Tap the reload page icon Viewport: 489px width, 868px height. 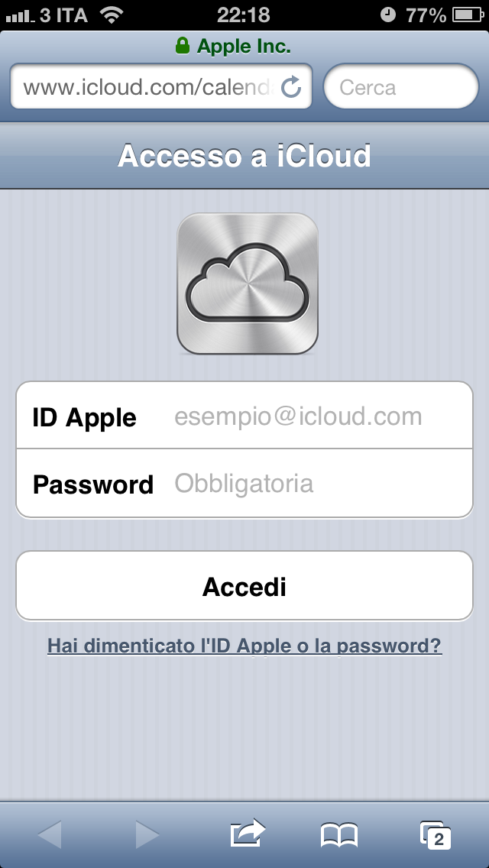(291, 87)
